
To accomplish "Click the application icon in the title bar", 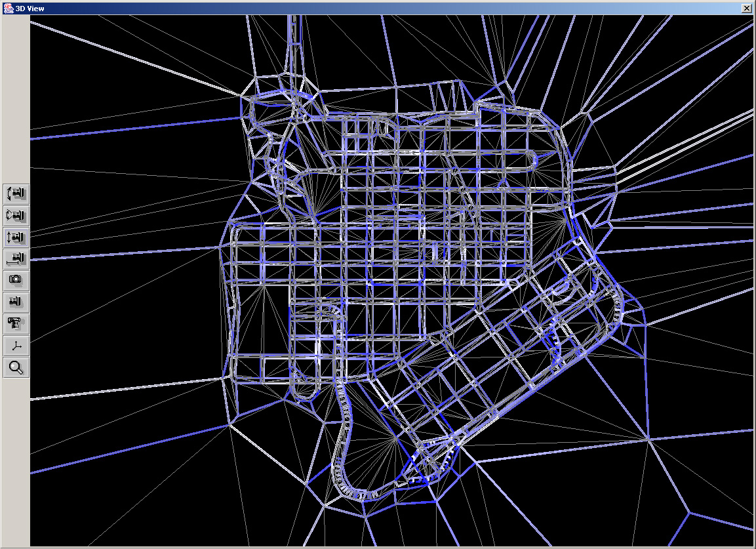I will 7,7.
